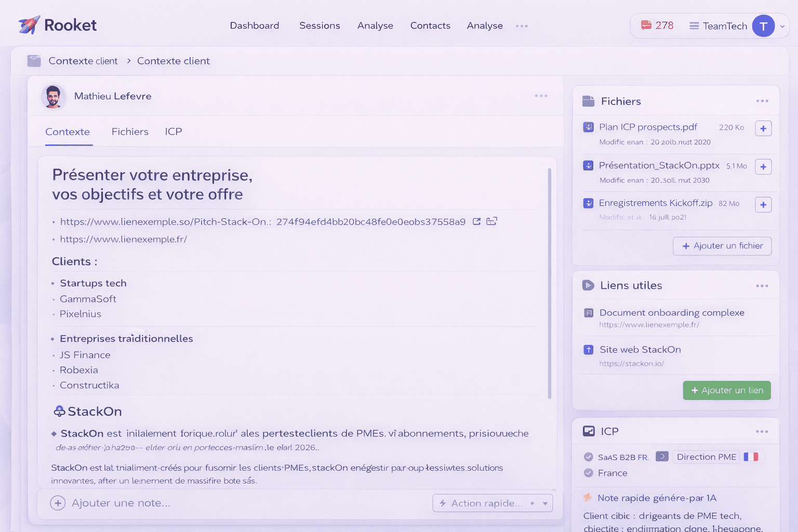Click the lightning icon on Action rapide

pyautogui.click(x=444, y=503)
